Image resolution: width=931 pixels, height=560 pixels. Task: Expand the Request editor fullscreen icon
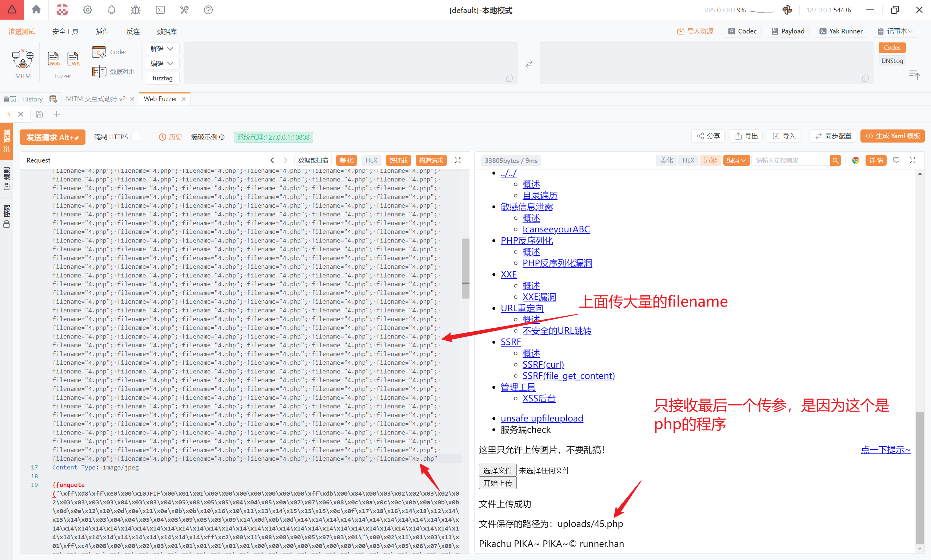(457, 160)
